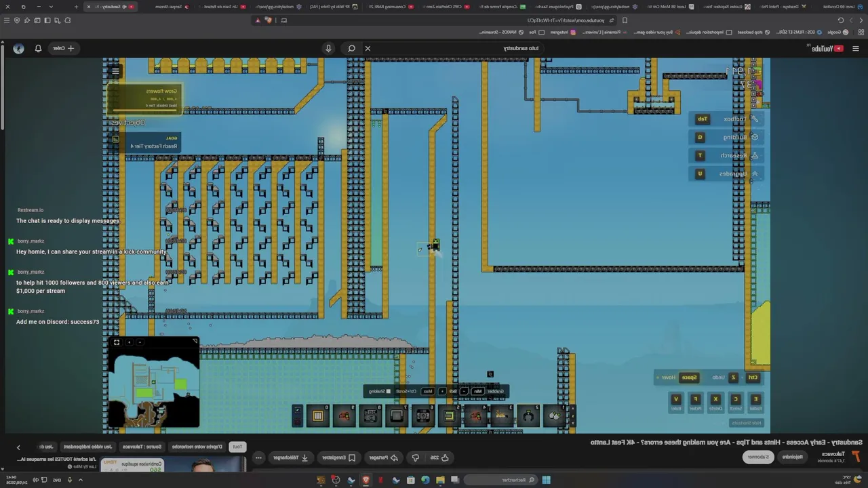Toggle the Shading checkbox
Screen dimensions: 868x488
click(389, 391)
